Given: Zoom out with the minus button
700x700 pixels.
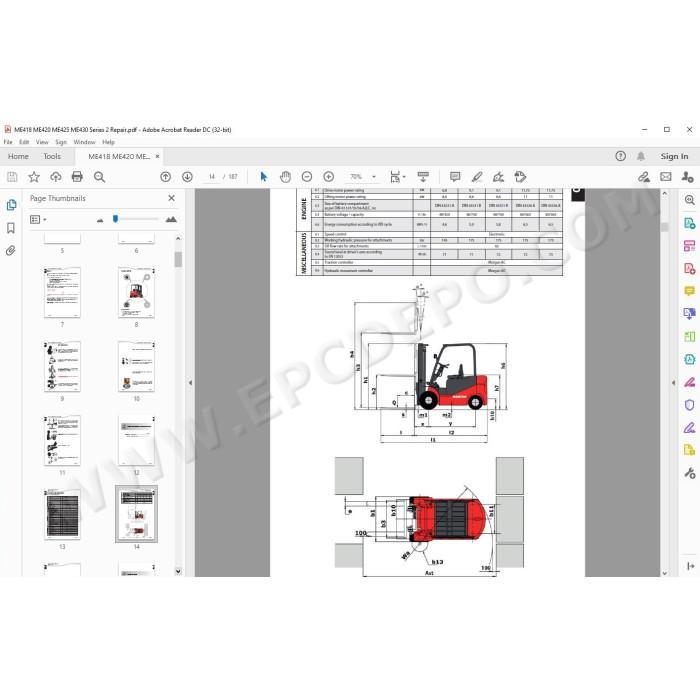Looking at the screenshot, I should coord(307,177).
